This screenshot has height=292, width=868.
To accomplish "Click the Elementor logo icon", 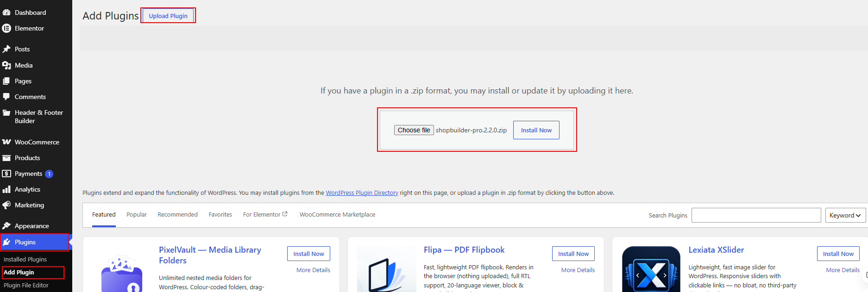I will coord(6,28).
